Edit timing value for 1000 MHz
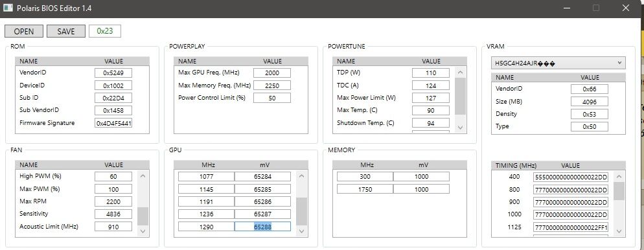644x250 pixels. 571,214
